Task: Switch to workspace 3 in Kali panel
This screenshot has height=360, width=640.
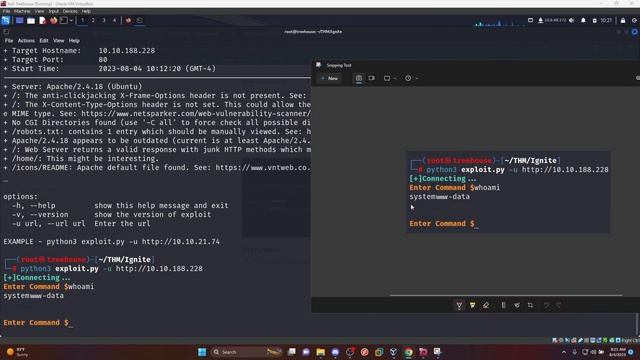Action: click(x=104, y=20)
